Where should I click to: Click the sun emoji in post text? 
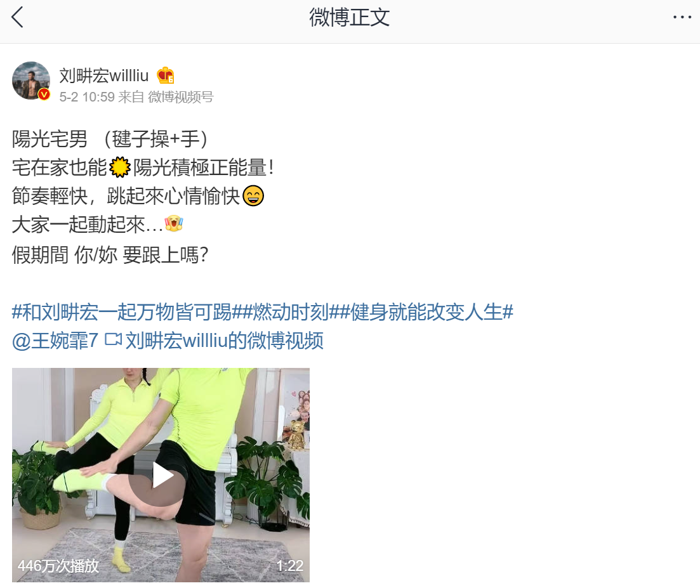(120, 167)
